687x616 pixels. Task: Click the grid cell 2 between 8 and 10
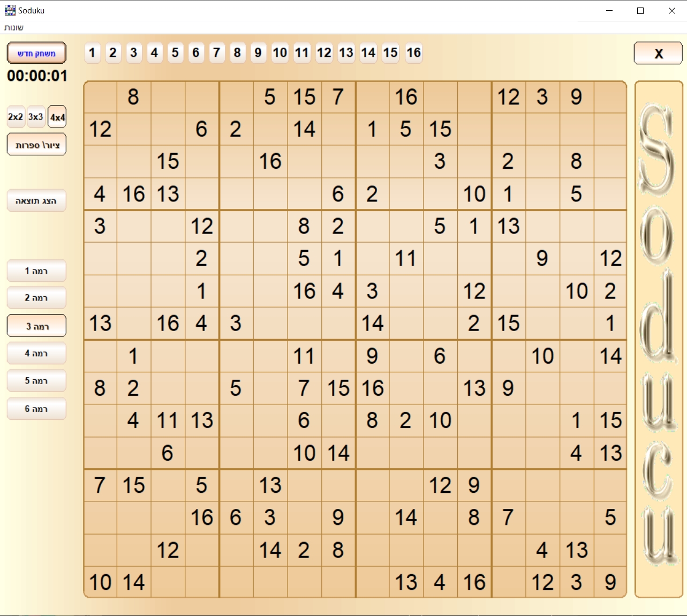(405, 420)
